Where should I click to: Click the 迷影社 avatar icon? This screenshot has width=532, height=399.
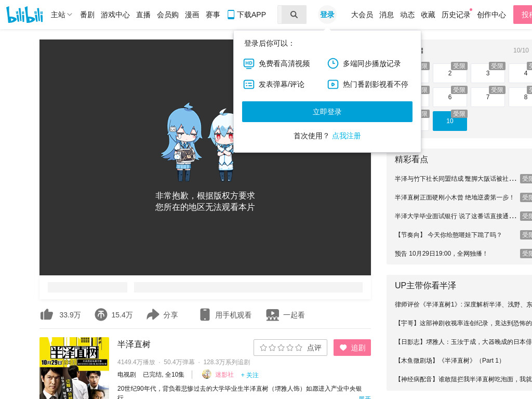pos(207,374)
